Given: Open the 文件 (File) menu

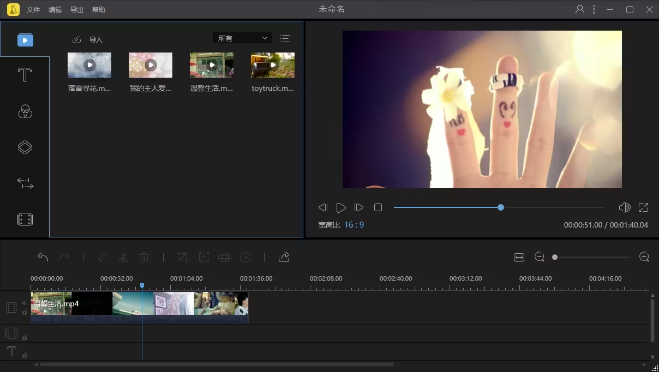Looking at the screenshot, I should [33, 10].
